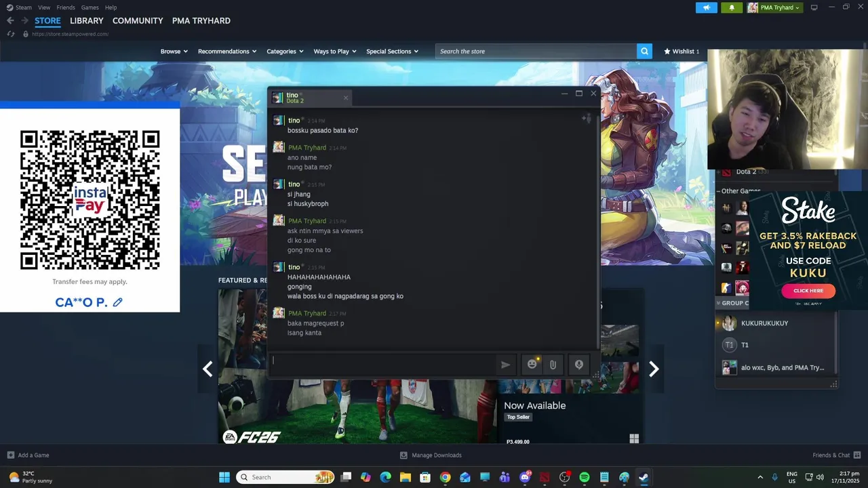Open the PMA TRYHARD profile tab
The width and height of the screenshot is (868, 488).
(x=201, y=21)
